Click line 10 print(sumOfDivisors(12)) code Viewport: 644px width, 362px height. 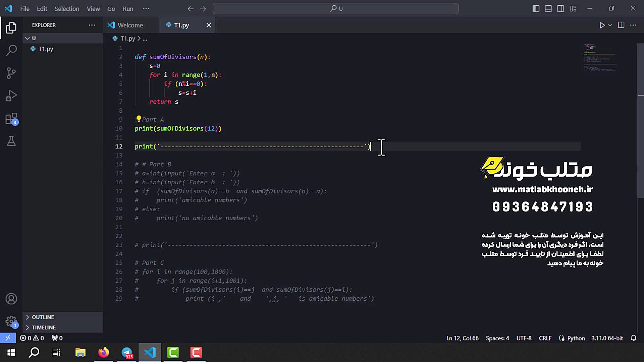178,129
